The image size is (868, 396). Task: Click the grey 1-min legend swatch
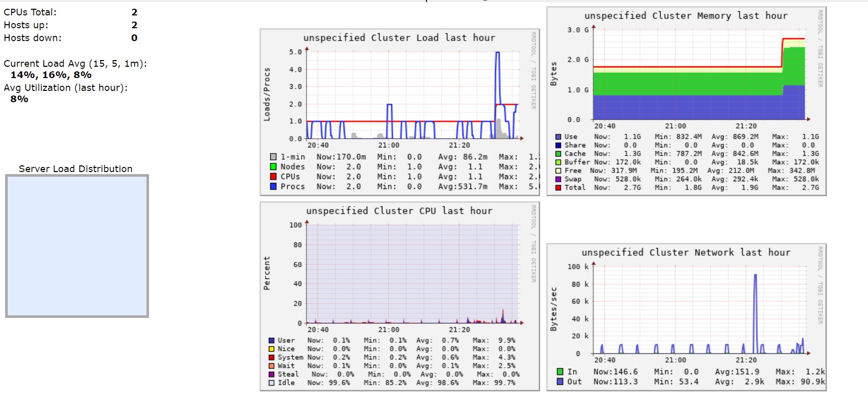point(273,157)
